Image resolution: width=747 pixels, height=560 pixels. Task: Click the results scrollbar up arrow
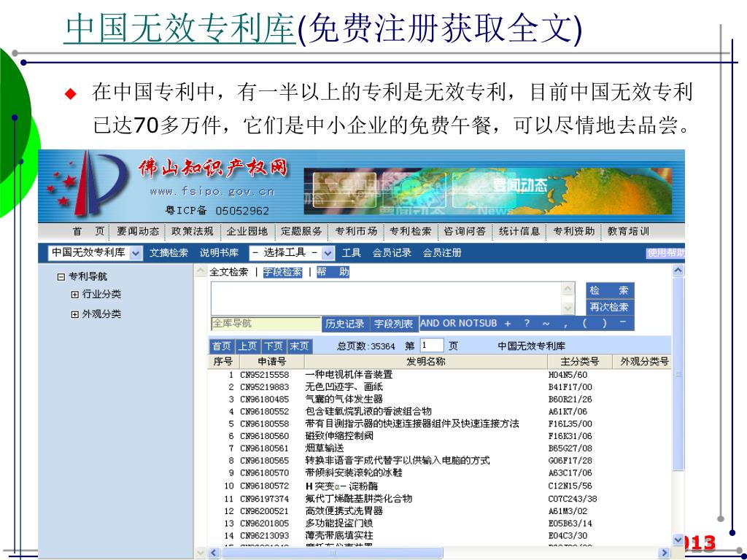point(678,271)
